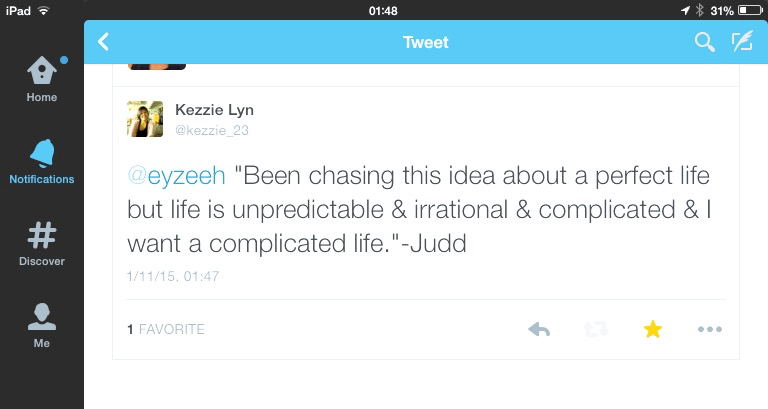This screenshot has height=409, width=768.
Task: Reply to Kezzie Lyn's tweet
Action: pos(539,329)
